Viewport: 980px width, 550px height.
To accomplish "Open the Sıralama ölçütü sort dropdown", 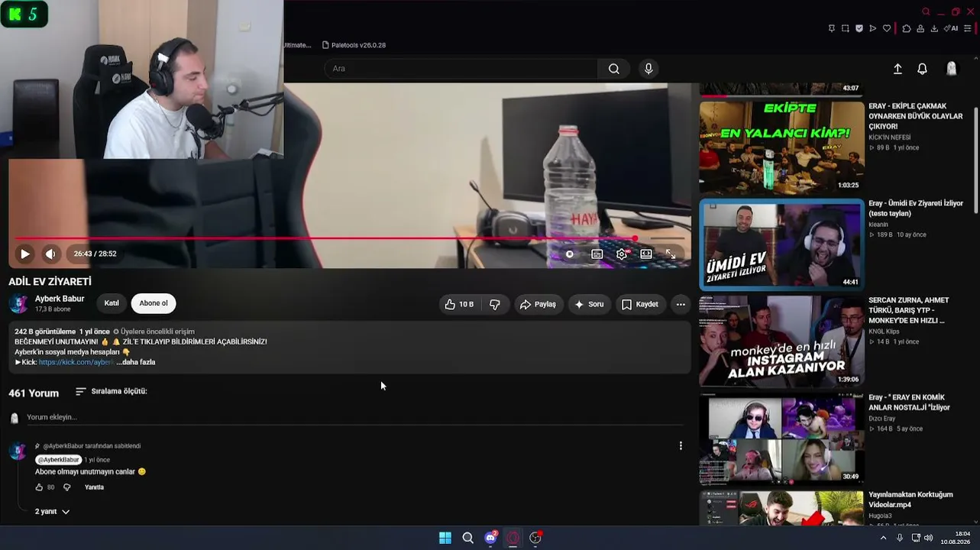I will pyautogui.click(x=112, y=391).
